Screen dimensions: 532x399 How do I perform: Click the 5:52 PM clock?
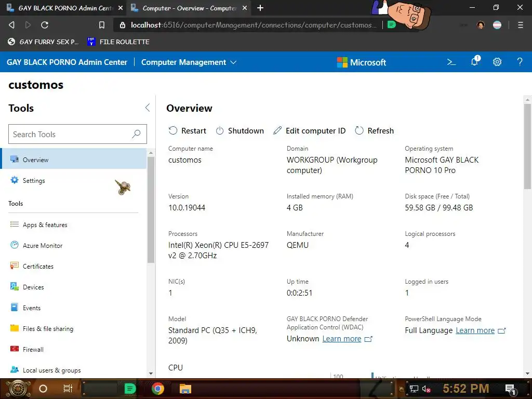tap(466, 388)
